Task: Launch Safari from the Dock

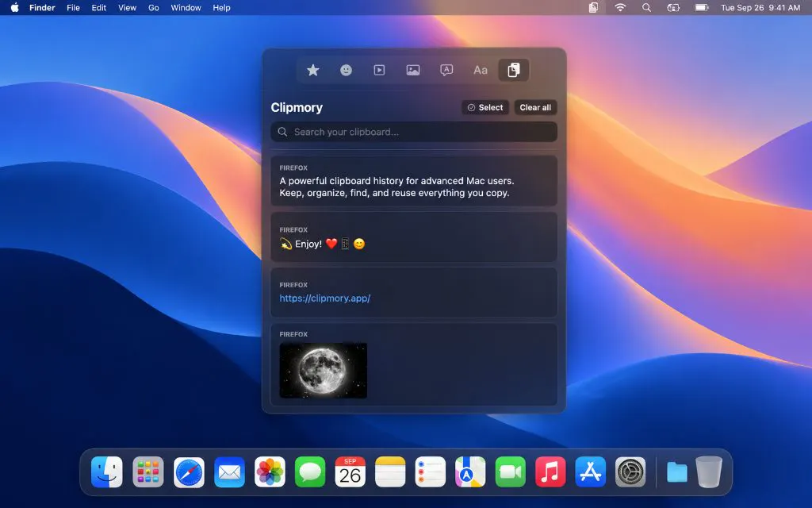Action: coord(189,472)
